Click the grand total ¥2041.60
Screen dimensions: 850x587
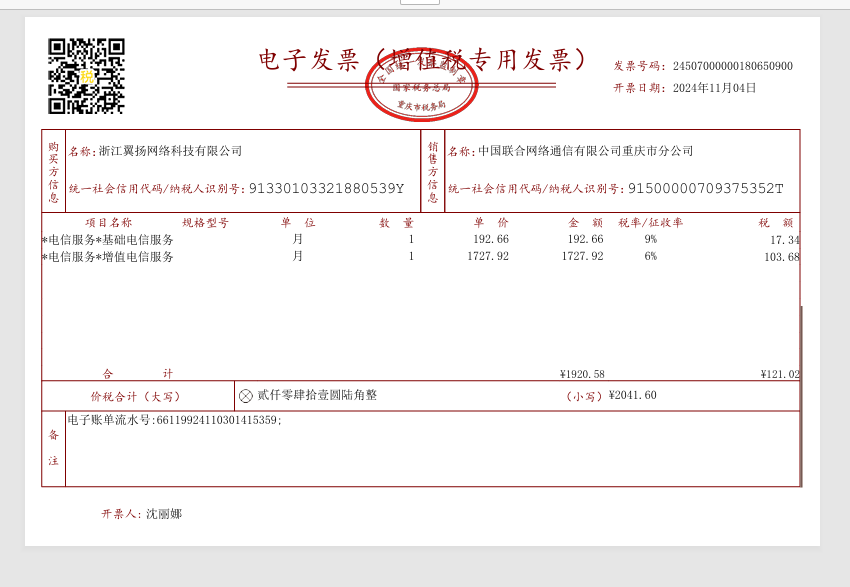click(x=632, y=395)
